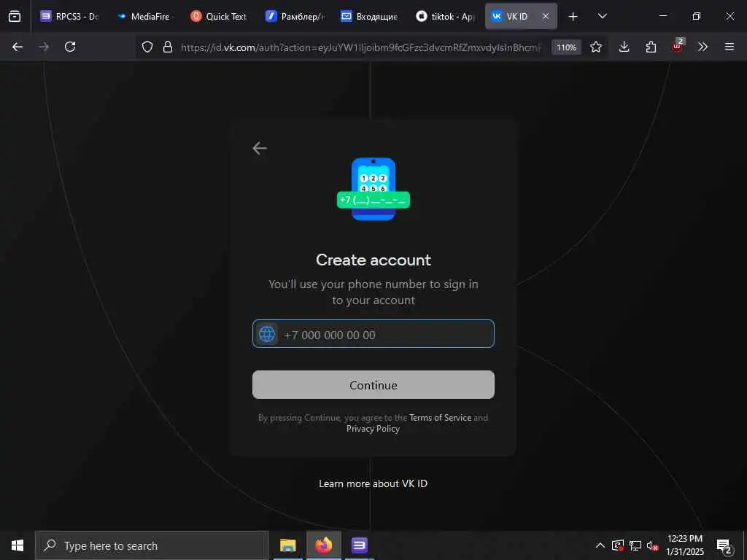This screenshot has height=560, width=747.
Task: Go back in the Create account form
Action: click(x=260, y=148)
